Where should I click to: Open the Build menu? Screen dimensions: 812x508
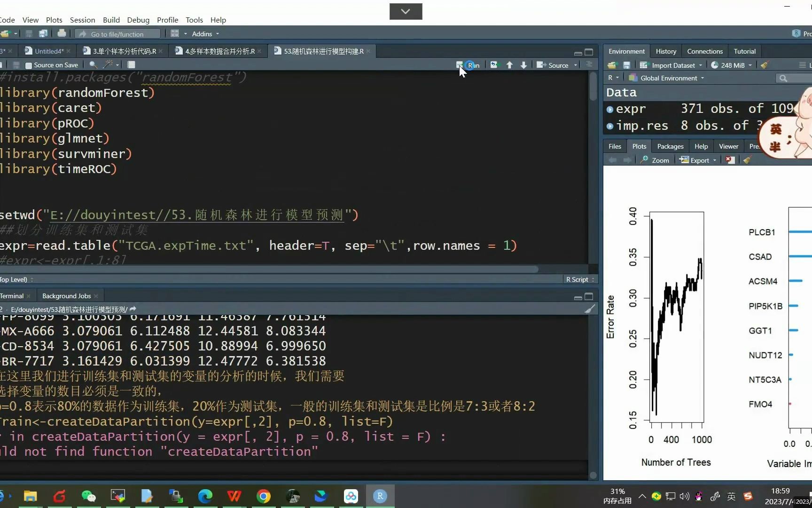click(x=111, y=20)
